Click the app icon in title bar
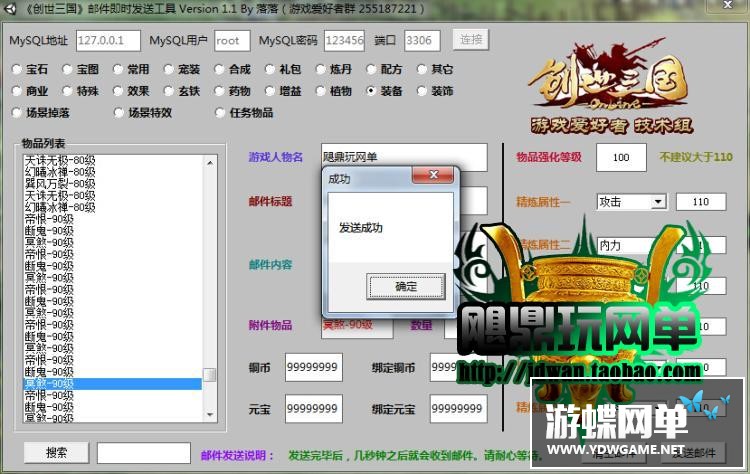The image size is (750, 474). pos(9,9)
